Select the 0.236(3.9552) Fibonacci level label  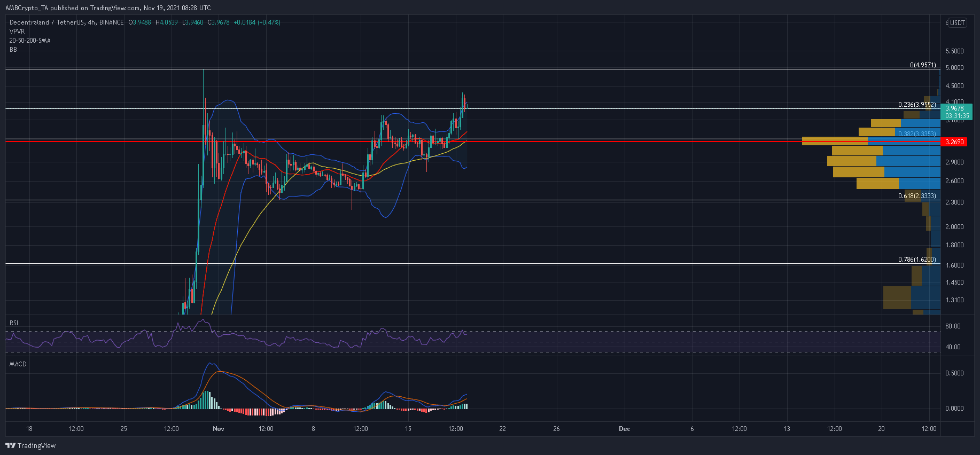pyautogui.click(x=917, y=105)
